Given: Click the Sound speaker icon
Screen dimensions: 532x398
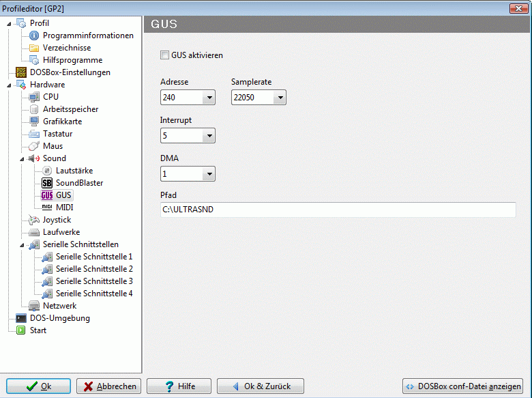Looking at the screenshot, I should tap(34, 158).
